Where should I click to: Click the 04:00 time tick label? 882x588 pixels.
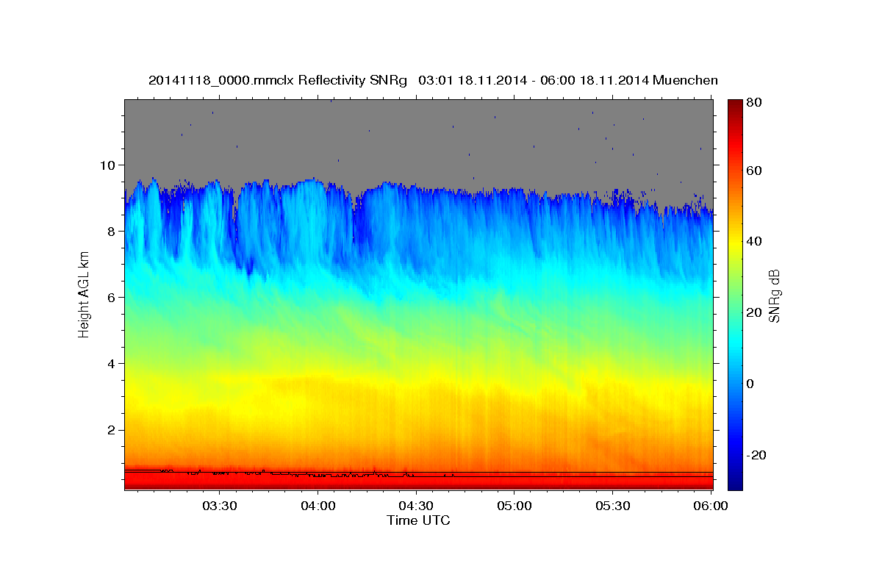[x=318, y=506]
